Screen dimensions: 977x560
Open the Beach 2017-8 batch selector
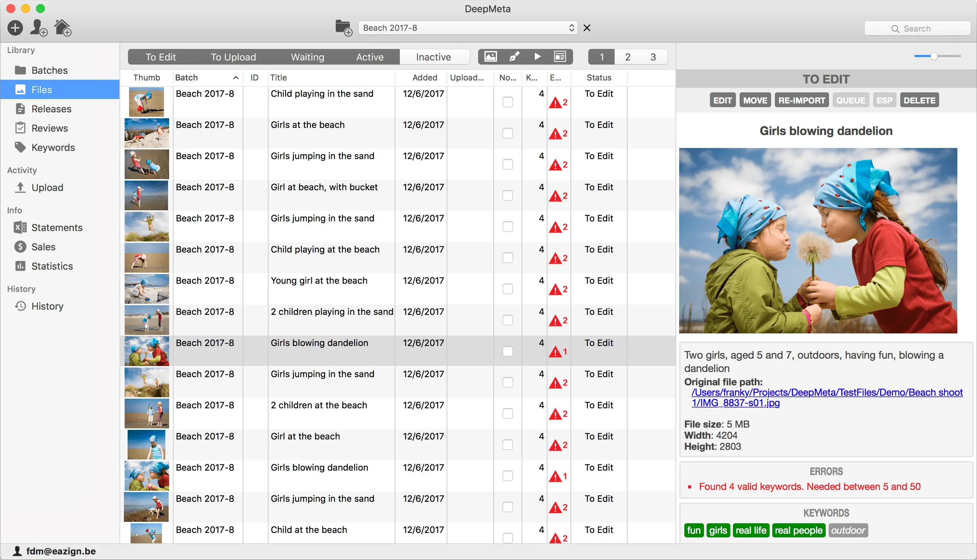pyautogui.click(x=468, y=28)
